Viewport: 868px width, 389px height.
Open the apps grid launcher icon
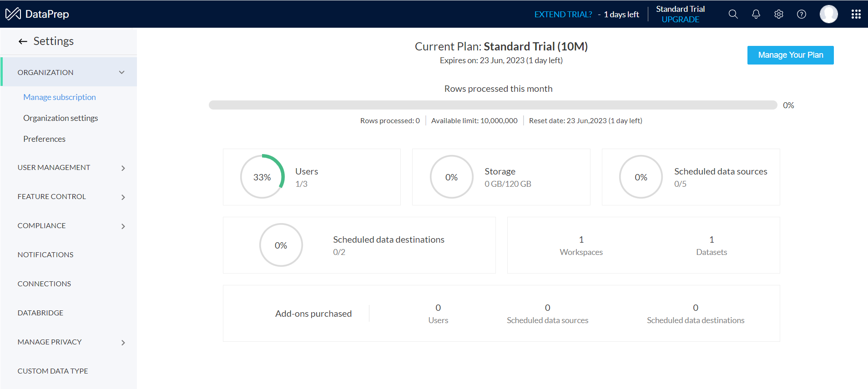pyautogui.click(x=856, y=14)
